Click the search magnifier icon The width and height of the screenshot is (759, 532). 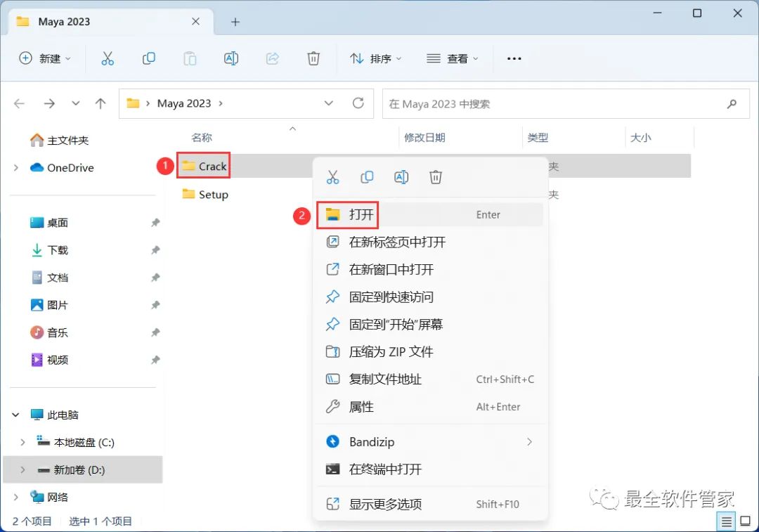tap(732, 103)
